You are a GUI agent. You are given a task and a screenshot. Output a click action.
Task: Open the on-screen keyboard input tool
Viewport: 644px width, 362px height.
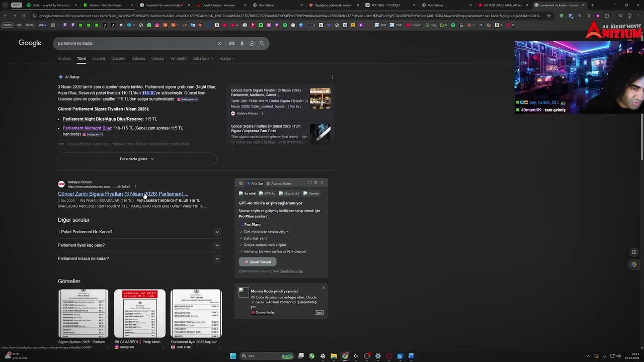click(232, 43)
